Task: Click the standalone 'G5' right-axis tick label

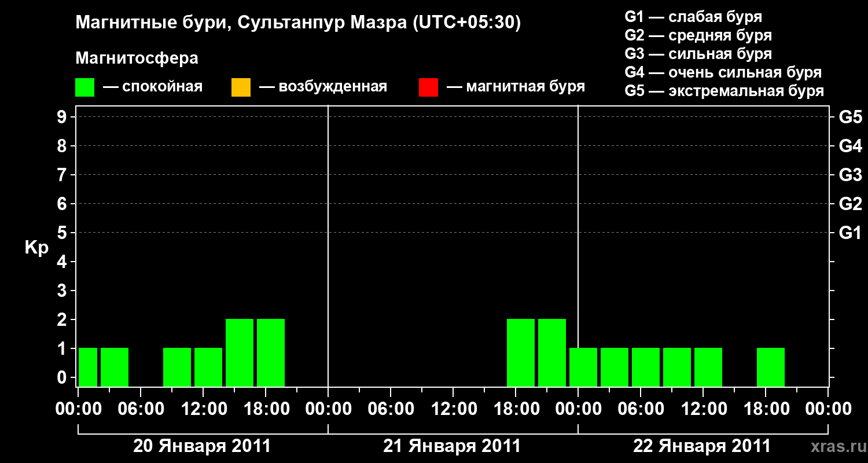Action: click(x=851, y=117)
